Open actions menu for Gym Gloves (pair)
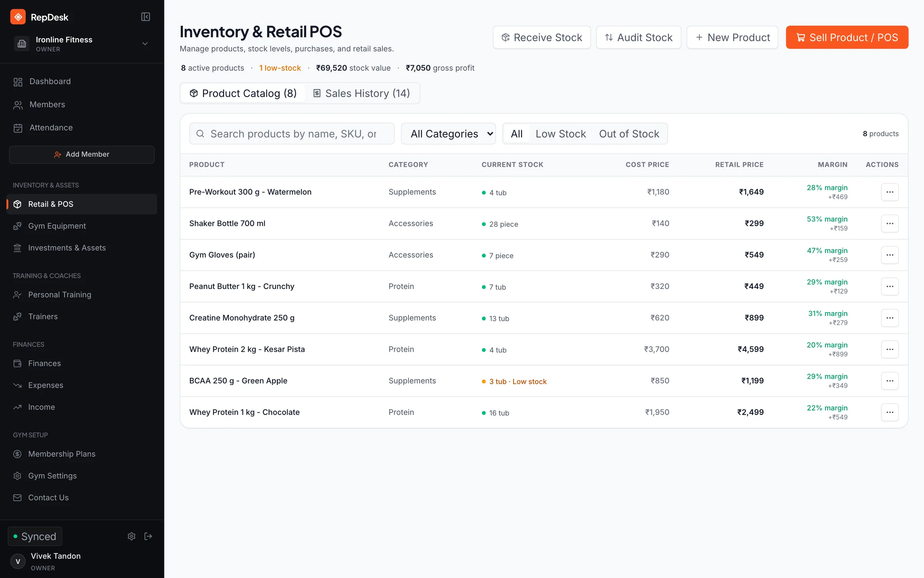The image size is (924, 578). click(x=890, y=255)
